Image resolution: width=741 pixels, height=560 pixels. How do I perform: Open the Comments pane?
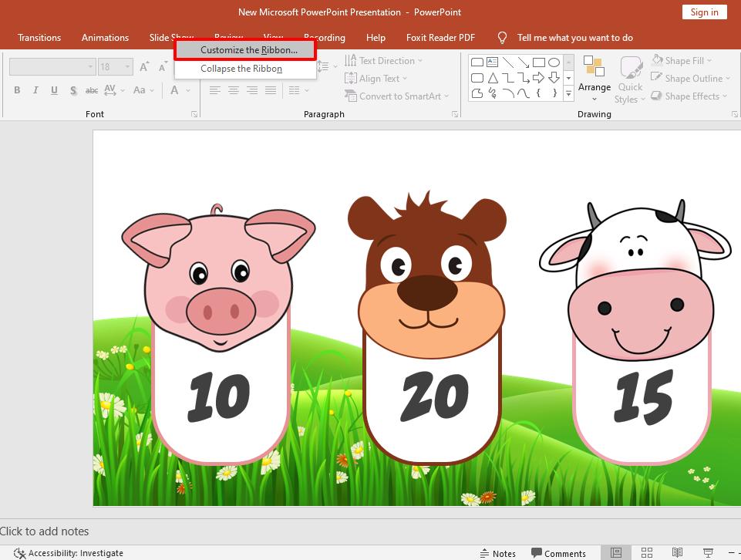tap(559, 552)
